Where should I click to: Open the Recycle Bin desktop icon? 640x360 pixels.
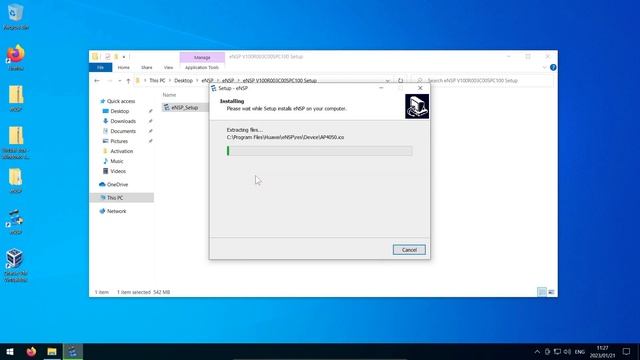16,18
